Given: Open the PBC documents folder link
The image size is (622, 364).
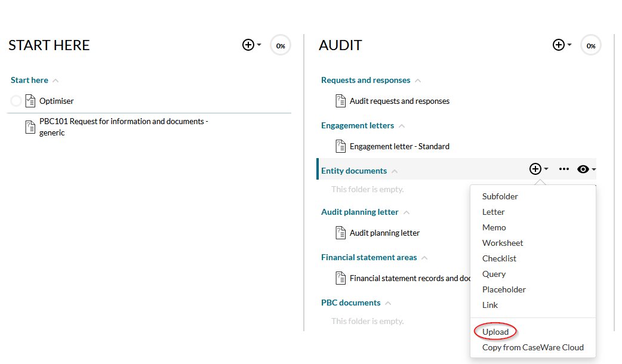Looking at the screenshot, I should (350, 302).
